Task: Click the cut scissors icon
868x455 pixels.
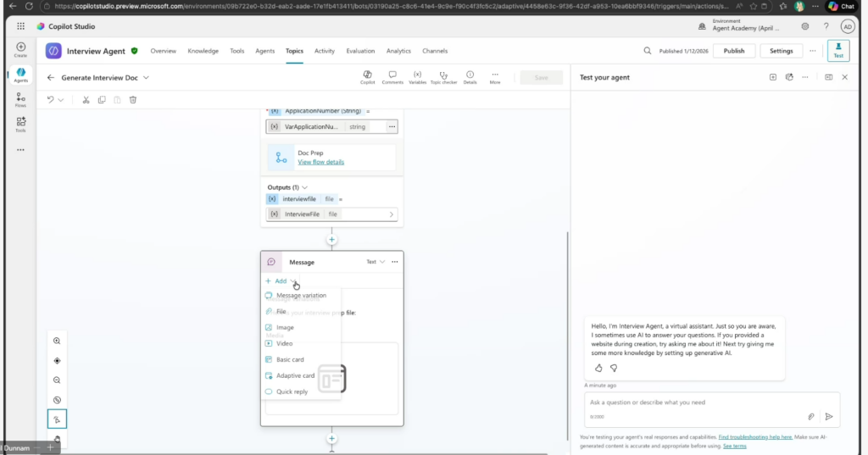Action: (86, 100)
